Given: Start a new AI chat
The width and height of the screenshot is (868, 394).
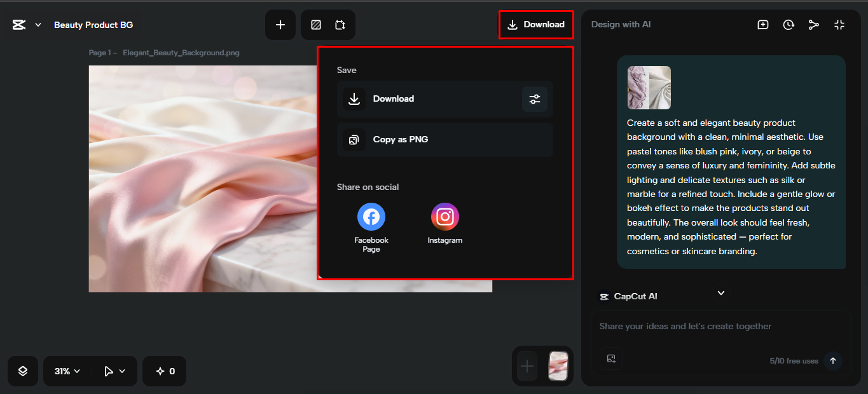Looking at the screenshot, I should 762,24.
